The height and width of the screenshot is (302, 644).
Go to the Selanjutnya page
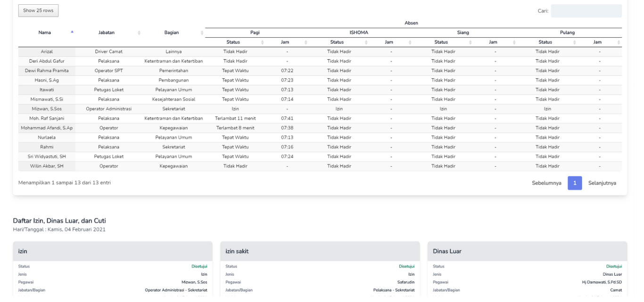(x=602, y=183)
